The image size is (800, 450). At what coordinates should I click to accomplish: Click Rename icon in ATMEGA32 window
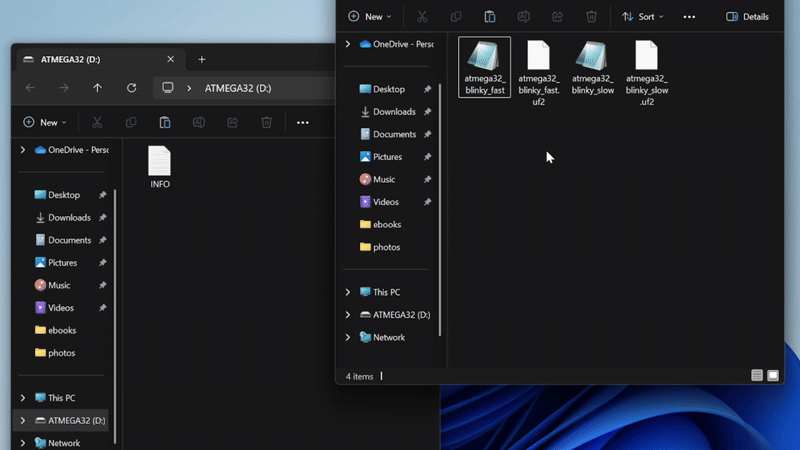[198, 122]
